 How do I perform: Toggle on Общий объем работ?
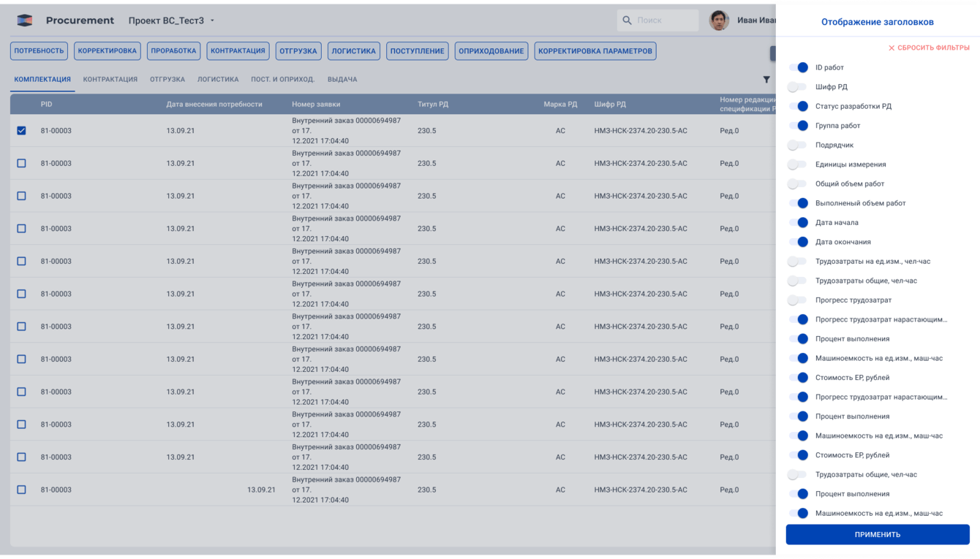(x=798, y=183)
